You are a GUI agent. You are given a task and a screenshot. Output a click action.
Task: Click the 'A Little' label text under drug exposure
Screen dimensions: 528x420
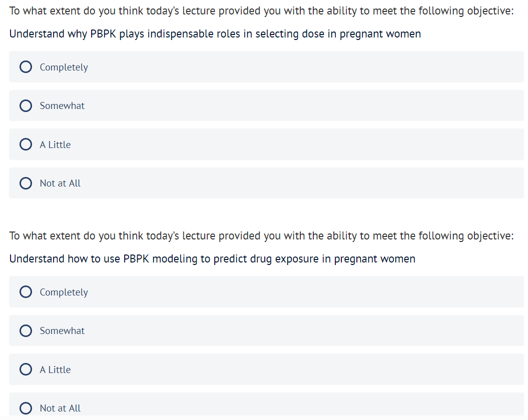pyautogui.click(x=55, y=369)
